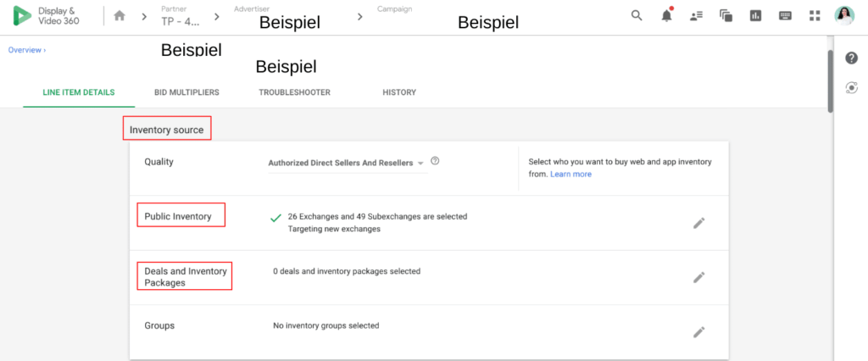
Task: Click the keyboard shortcuts icon
Action: point(785,15)
